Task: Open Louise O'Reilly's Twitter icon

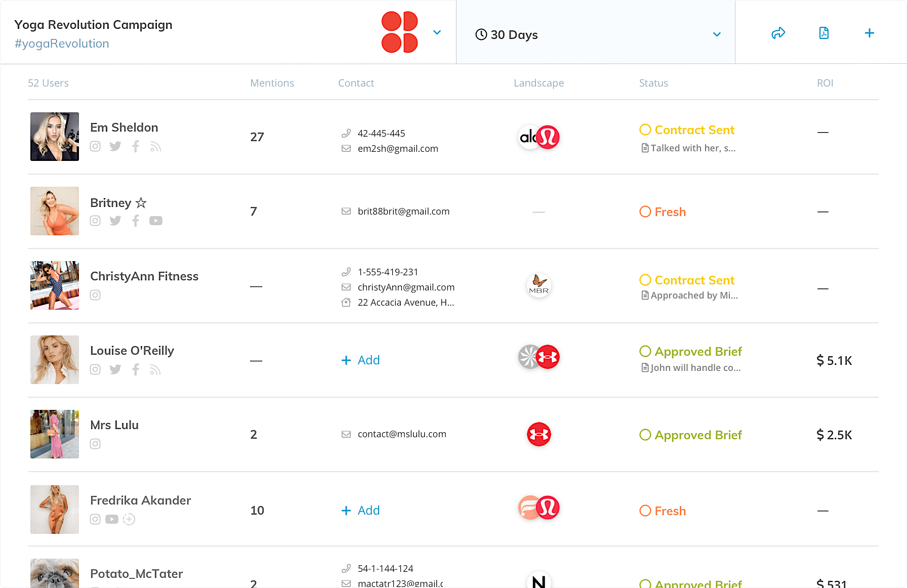Action: point(115,369)
